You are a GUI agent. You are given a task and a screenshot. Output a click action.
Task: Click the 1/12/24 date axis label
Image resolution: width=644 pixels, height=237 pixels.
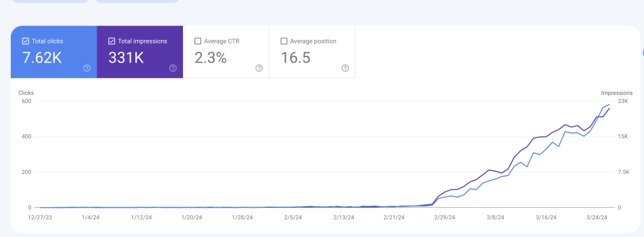pyautogui.click(x=141, y=217)
